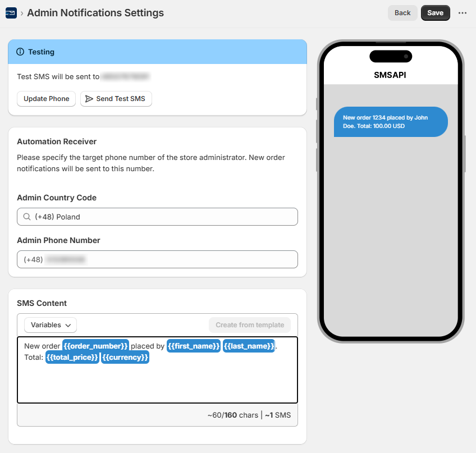The image size is (476, 453).
Task: Click the SMSAPI app logo icon
Action: click(11, 13)
